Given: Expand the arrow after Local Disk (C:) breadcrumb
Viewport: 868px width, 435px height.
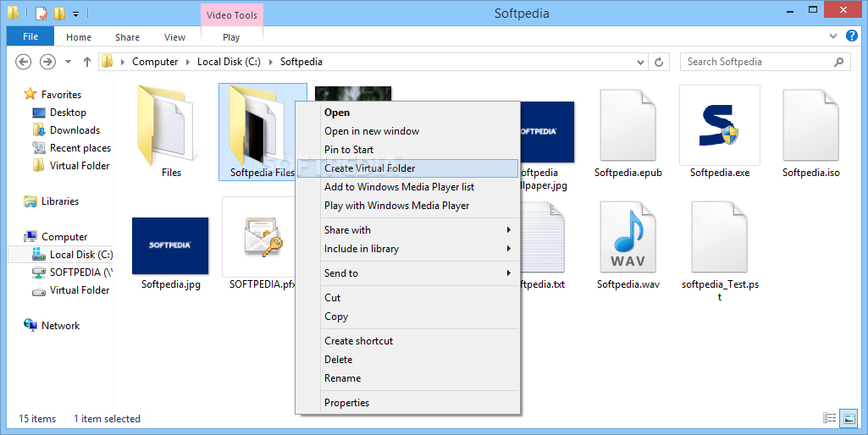Looking at the screenshot, I should coord(271,62).
